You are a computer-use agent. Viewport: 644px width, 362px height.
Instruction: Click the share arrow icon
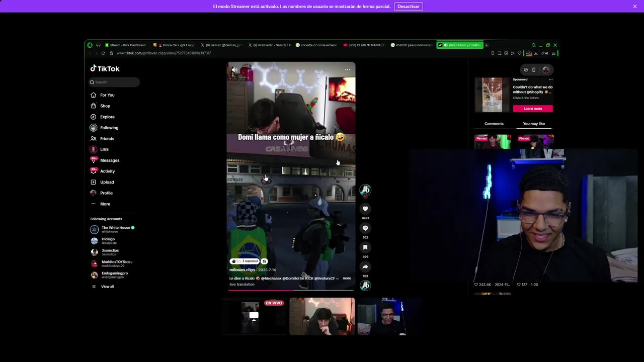pyautogui.click(x=365, y=267)
